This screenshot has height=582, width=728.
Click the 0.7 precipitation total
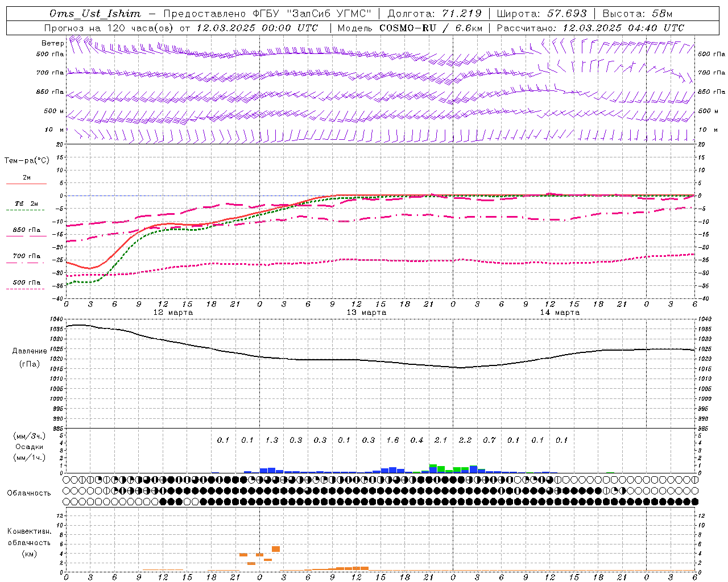coord(489,440)
